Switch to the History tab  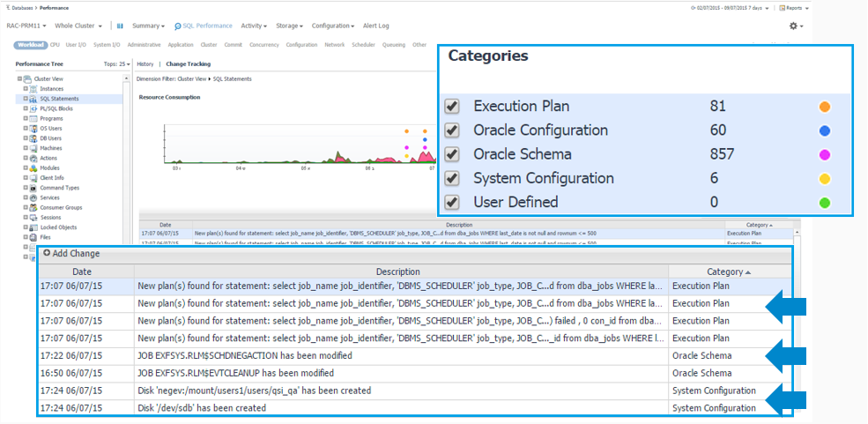click(145, 64)
